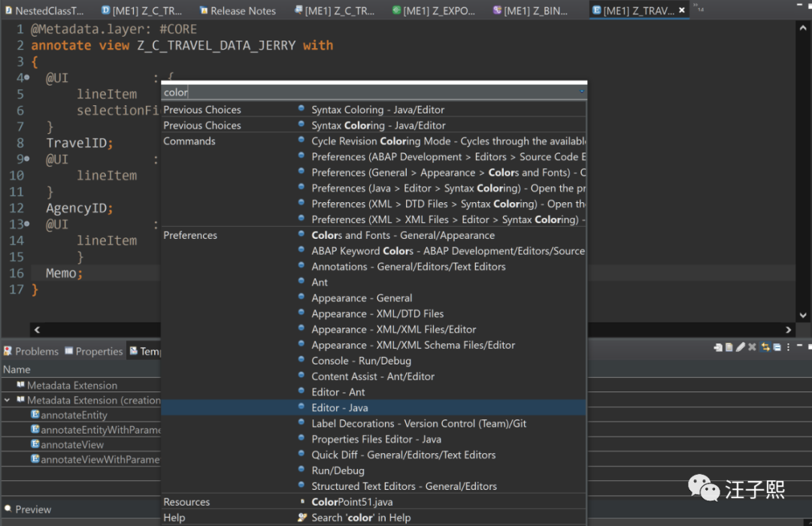Open the three-dot view menu in Templates panel
This screenshot has width=812, height=526.
click(x=789, y=347)
